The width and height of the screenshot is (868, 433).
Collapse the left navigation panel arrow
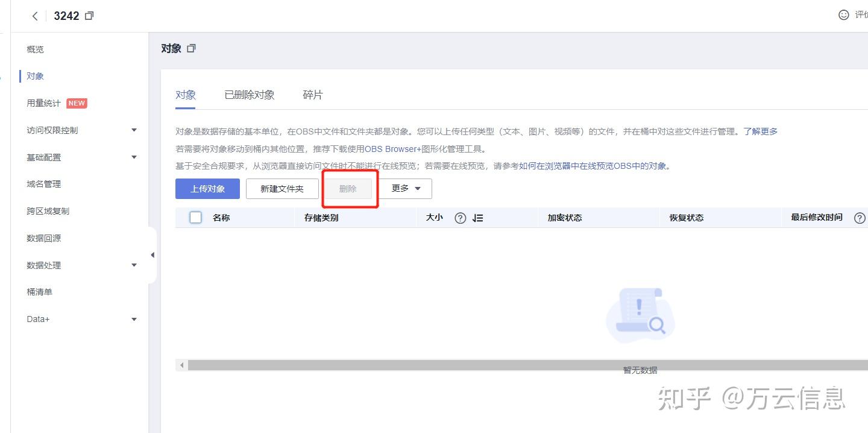(x=153, y=255)
